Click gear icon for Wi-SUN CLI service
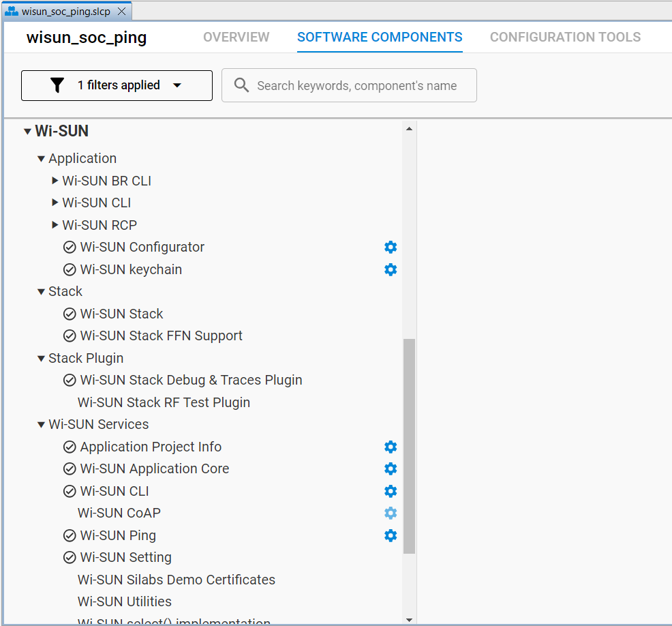The width and height of the screenshot is (672, 626). (391, 491)
